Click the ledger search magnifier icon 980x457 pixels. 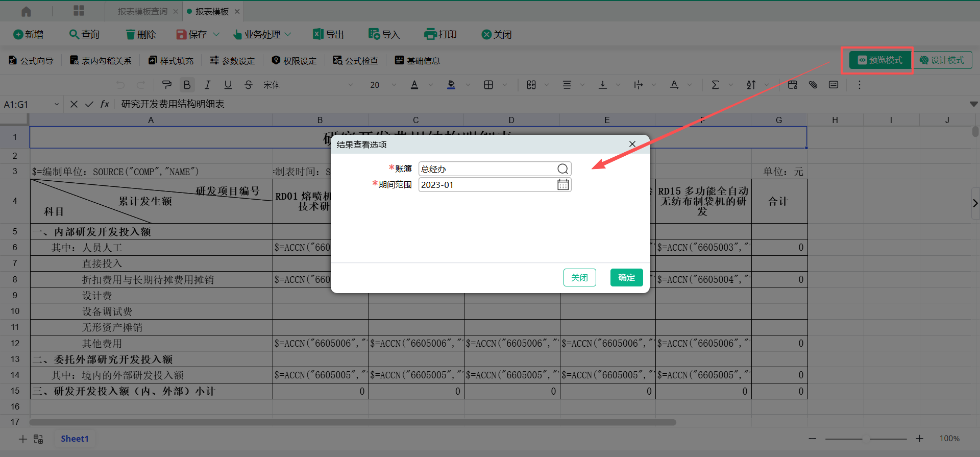coord(562,169)
